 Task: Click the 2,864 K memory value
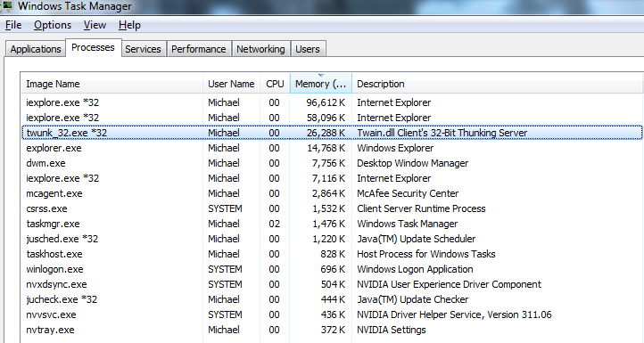(328, 193)
